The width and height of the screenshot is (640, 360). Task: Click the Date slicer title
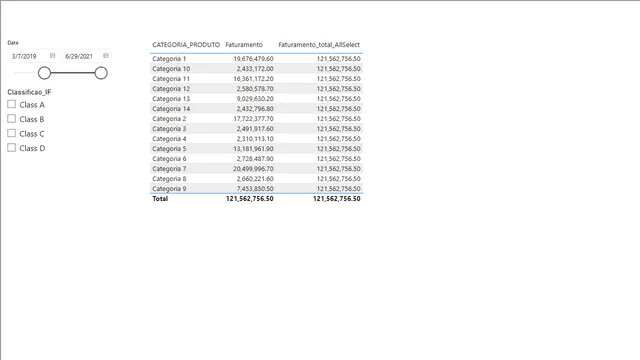pos(13,42)
